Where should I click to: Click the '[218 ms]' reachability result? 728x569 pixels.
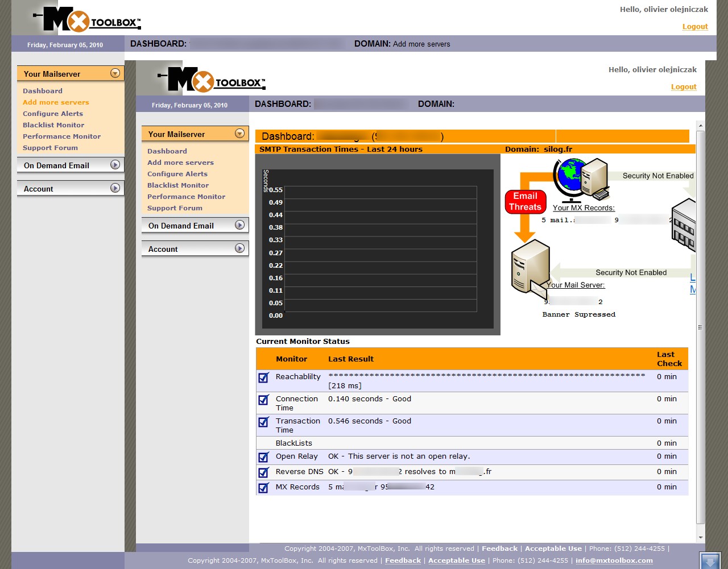345,386
